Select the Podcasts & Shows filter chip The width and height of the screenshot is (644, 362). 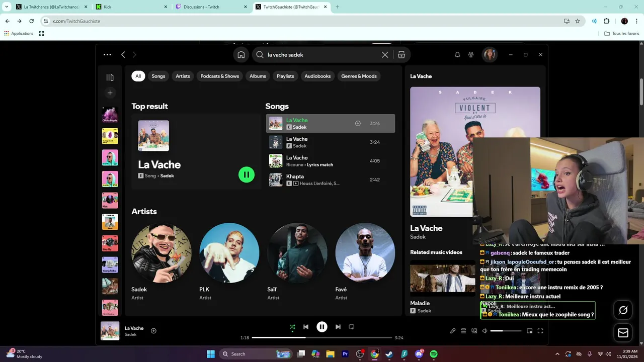tap(220, 76)
